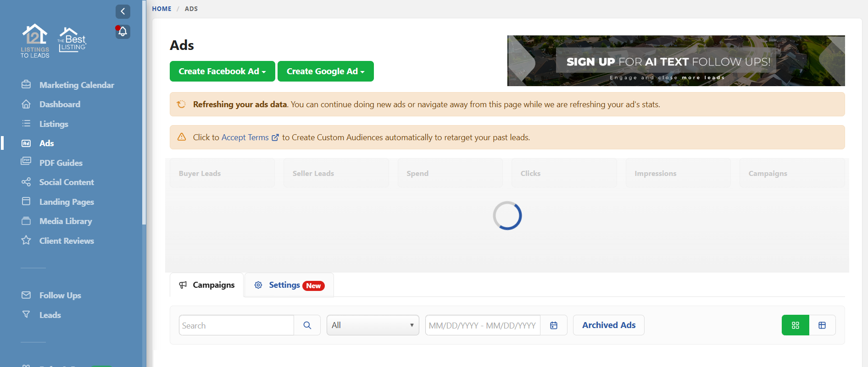This screenshot has width=868, height=367.
Task: Click the AI Text Follow Ups banner
Action: pyautogui.click(x=675, y=61)
